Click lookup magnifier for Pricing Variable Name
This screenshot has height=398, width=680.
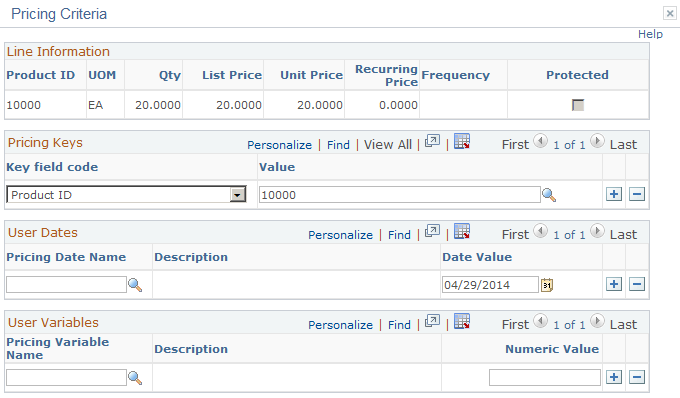(x=135, y=378)
